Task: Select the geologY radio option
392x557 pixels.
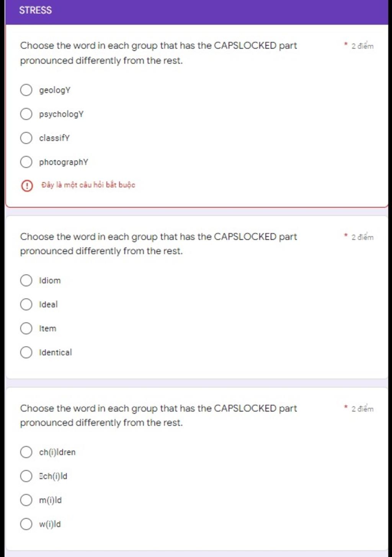Action: pos(26,90)
